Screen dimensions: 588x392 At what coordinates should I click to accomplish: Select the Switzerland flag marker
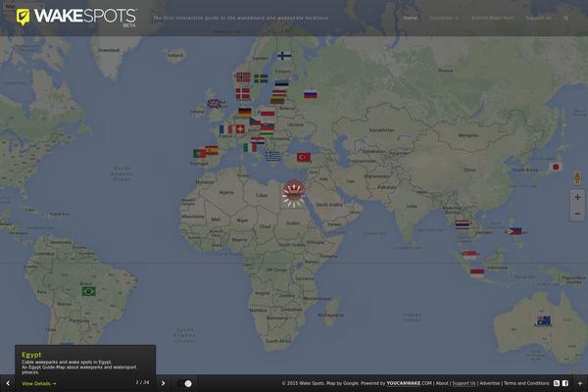pyautogui.click(x=240, y=129)
